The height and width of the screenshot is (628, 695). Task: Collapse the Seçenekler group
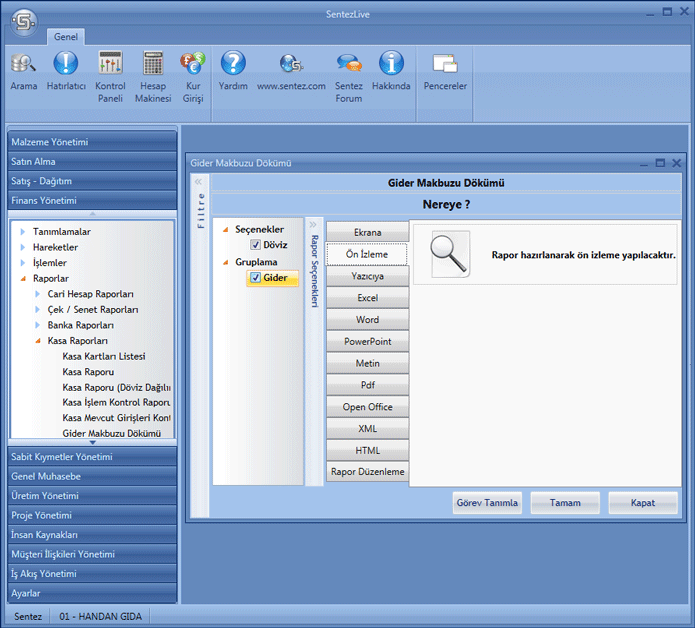tap(226, 230)
